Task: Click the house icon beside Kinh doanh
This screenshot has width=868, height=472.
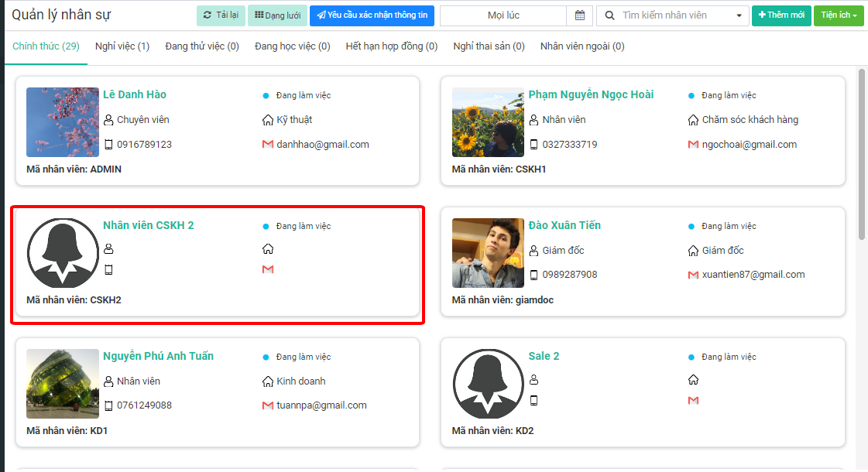Action: click(268, 381)
